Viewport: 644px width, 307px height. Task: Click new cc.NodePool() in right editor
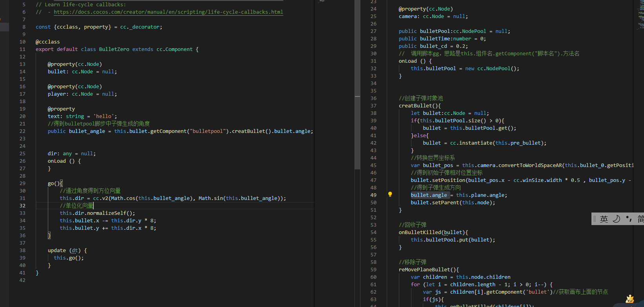click(x=492, y=69)
